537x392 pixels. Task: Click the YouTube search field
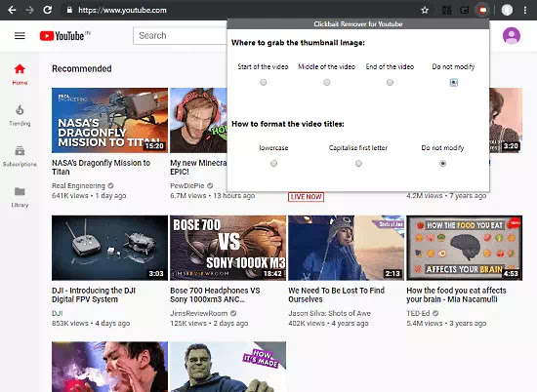(x=180, y=35)
